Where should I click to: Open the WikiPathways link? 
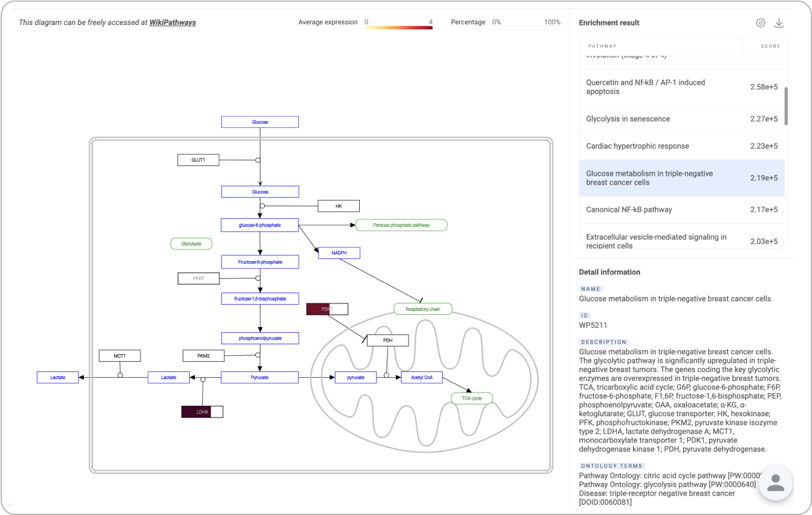(173, 22)
